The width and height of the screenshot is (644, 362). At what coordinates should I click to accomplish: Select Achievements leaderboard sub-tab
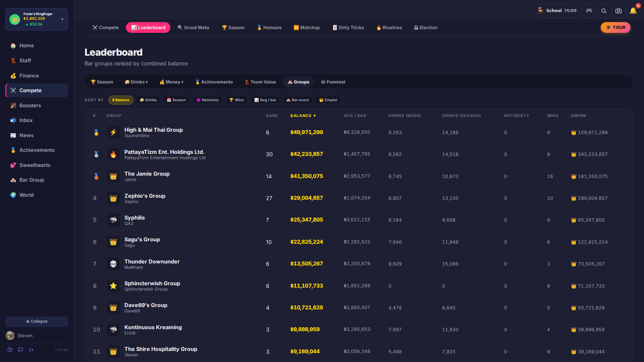click(x=214, y=82)
